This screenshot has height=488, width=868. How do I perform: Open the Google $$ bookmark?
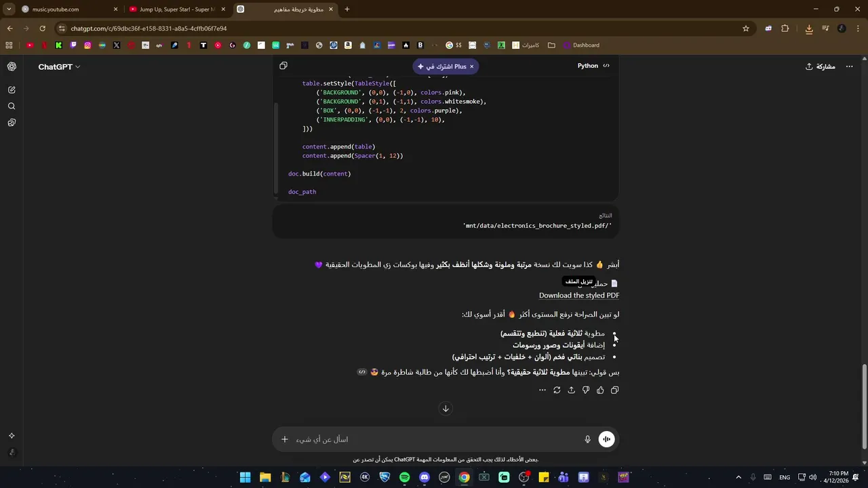point(454,45)
